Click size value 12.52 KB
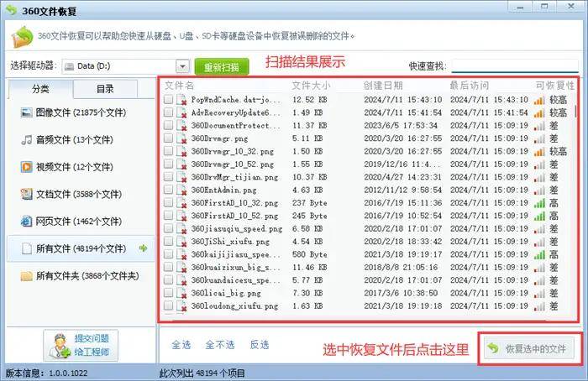The image size is (588, 381). [x=310, y=100]
